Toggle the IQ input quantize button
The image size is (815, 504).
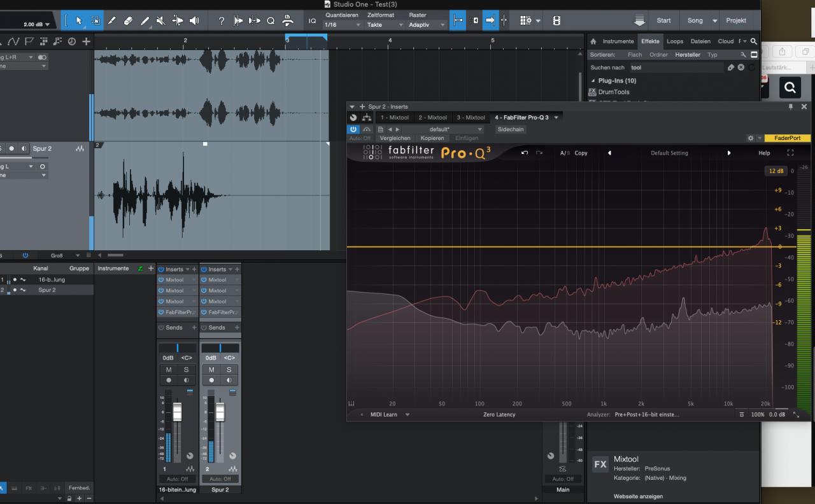pyautogui.click(x=312, y=21)
